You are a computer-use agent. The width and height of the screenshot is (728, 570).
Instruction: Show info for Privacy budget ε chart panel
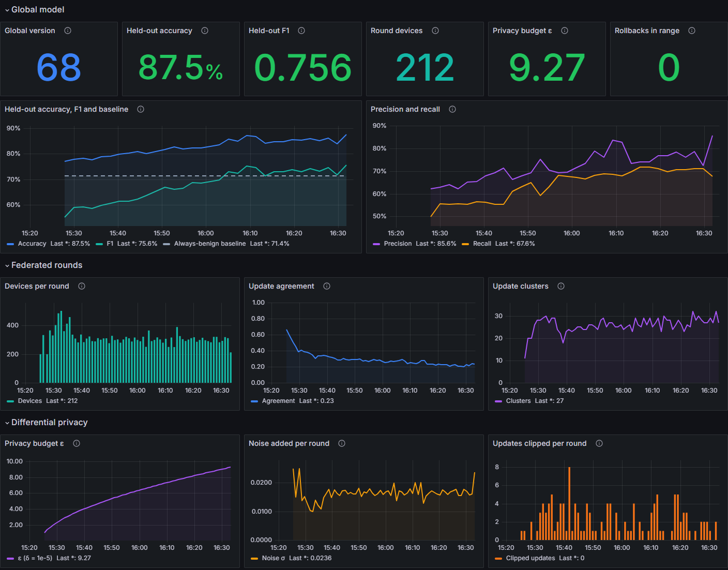click(x=77, y=443)
